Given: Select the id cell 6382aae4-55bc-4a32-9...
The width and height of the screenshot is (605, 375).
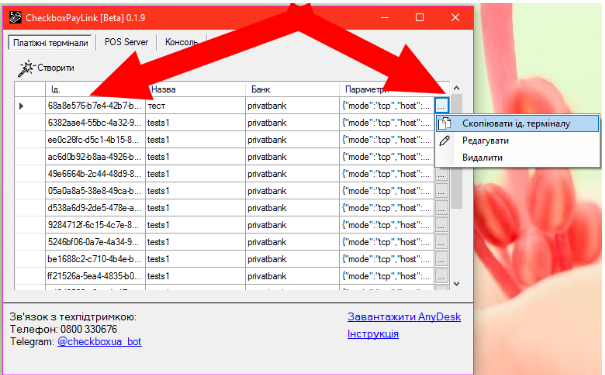Looking at the screenshot, I should pos(95,123).
